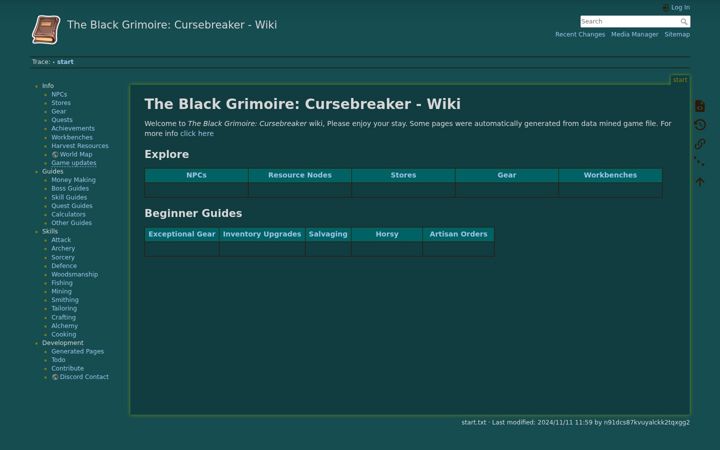Click the Artisan Orders guide header

pyautogui.click(x=458, y=234)
